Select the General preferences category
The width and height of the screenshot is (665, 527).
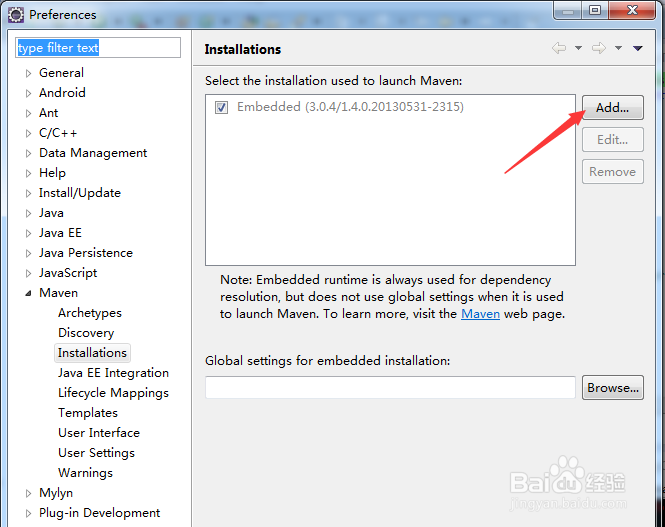(61, 73)
